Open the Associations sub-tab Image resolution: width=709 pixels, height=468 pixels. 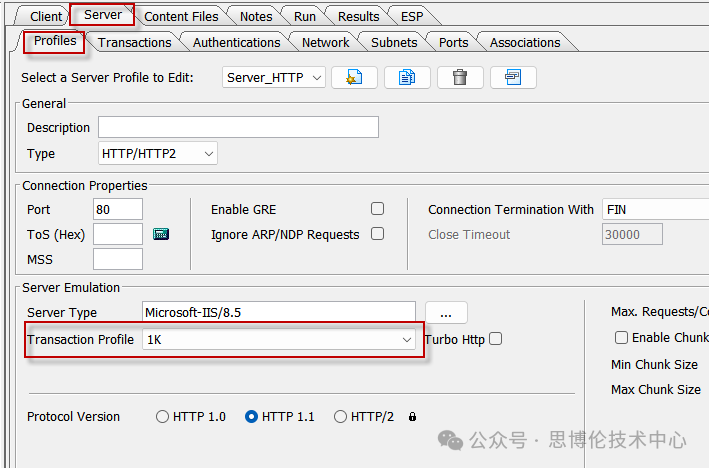pos(525,43)
